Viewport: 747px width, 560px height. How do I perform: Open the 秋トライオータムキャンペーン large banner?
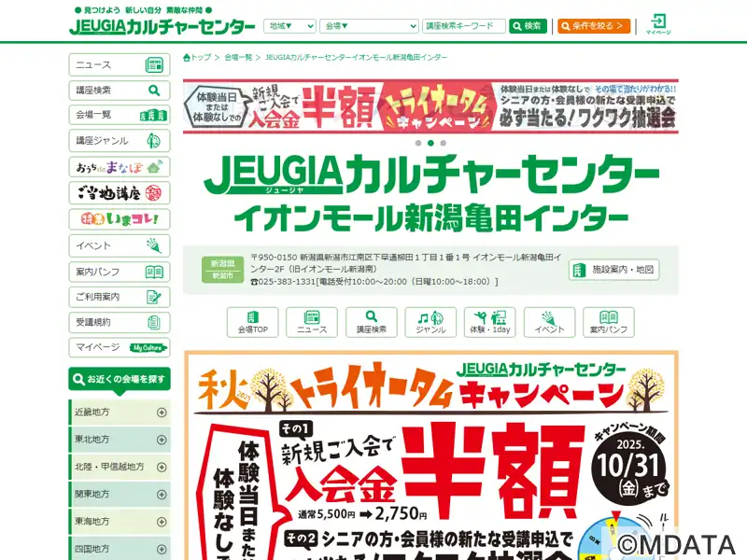431,455
